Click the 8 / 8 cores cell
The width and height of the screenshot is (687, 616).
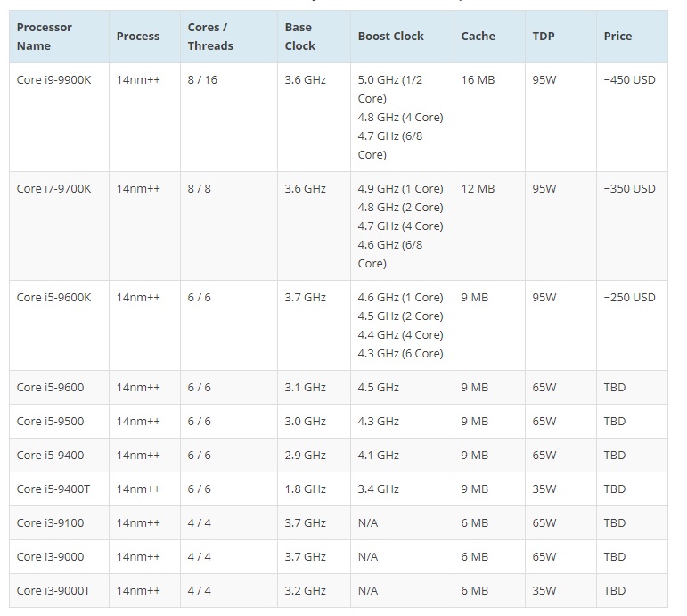point(229,226)
